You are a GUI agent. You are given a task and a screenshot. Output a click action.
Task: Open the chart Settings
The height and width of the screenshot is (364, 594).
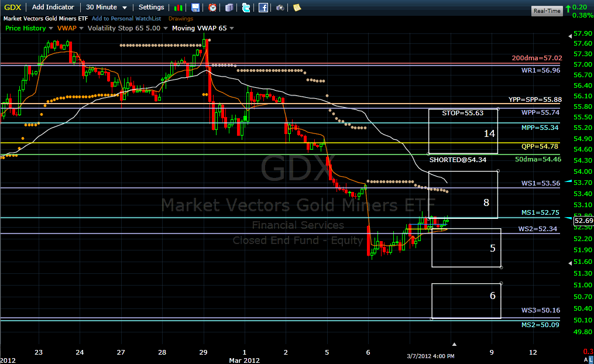[151, 7]
